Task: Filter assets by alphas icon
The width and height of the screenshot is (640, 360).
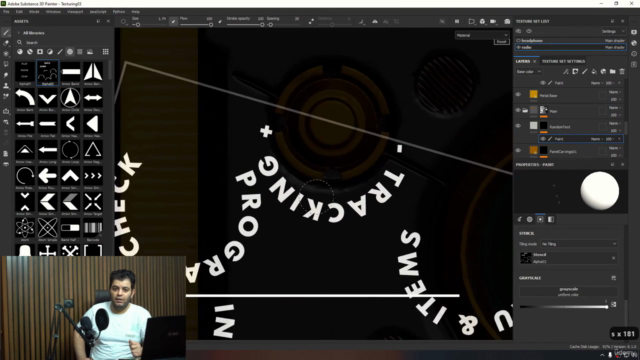Action: click(x=70, y=52)
